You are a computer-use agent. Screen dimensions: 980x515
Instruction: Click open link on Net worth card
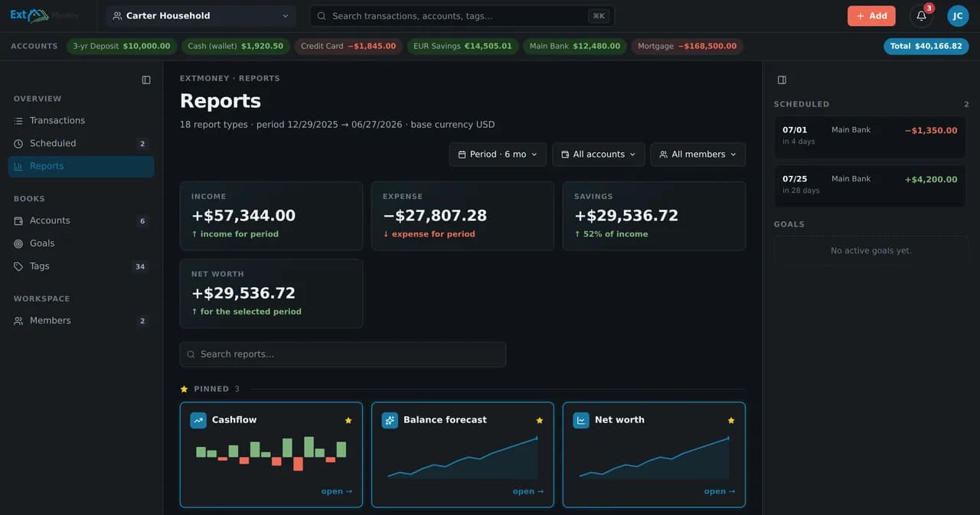click(x=720, y=491)
